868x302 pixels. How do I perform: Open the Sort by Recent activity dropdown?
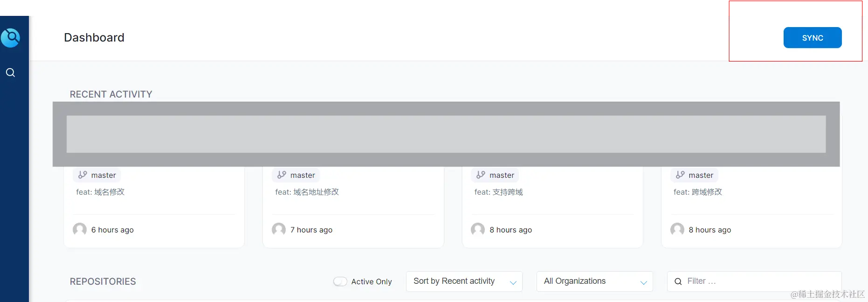pos(464,281)
